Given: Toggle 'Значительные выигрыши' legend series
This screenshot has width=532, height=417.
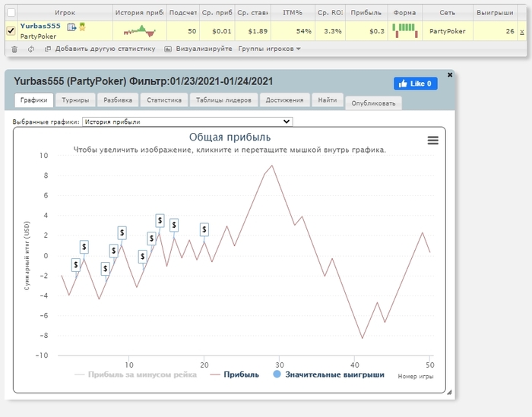Looking at the screenshot, I should click(x=329, y=374).
